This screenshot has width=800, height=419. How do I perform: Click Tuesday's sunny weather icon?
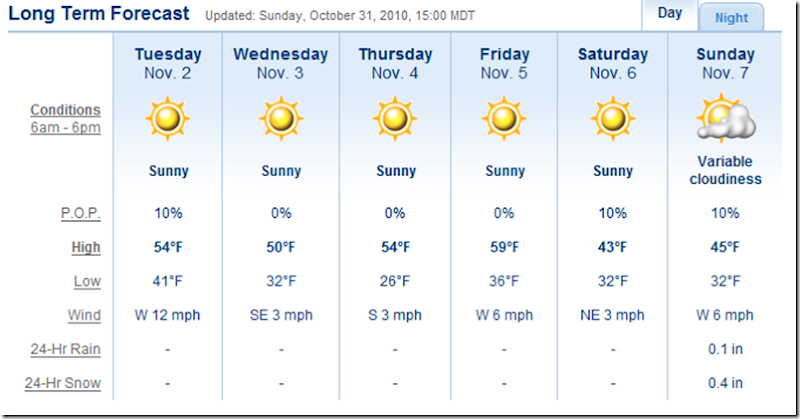(x=167, y=120)
